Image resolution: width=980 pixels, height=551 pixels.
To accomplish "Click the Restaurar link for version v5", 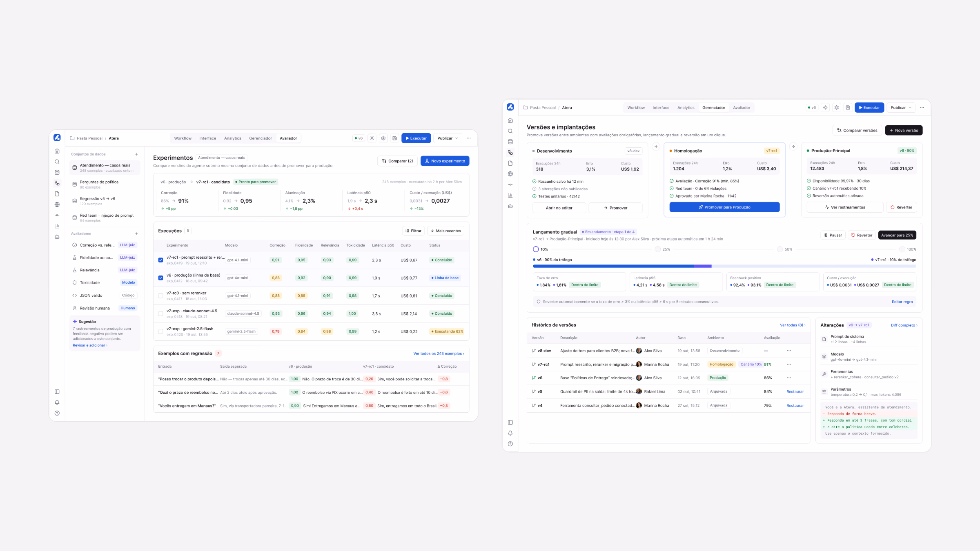I will click(x=795, y=392).
